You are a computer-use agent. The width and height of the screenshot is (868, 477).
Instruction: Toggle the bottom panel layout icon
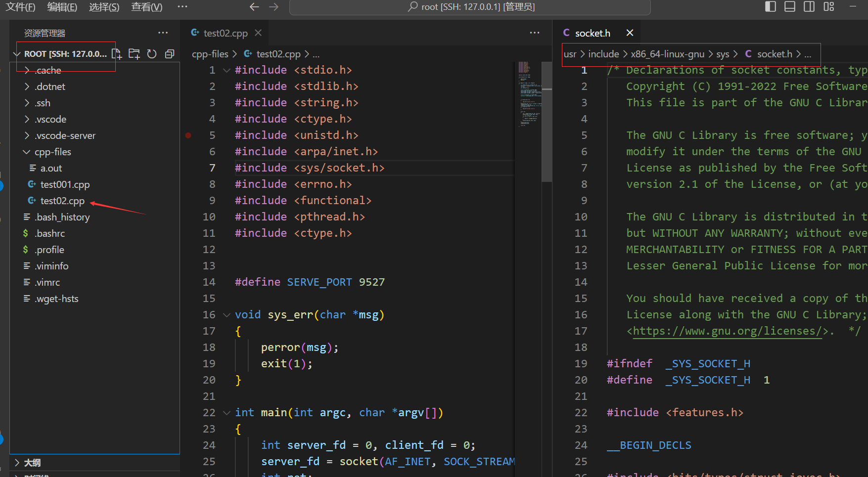click(790, 6)
